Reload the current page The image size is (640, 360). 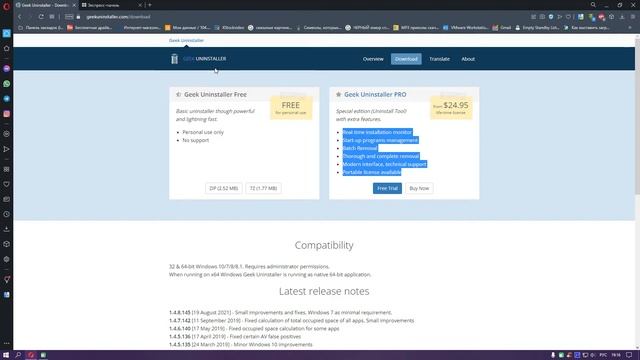[x=41, y=17]
